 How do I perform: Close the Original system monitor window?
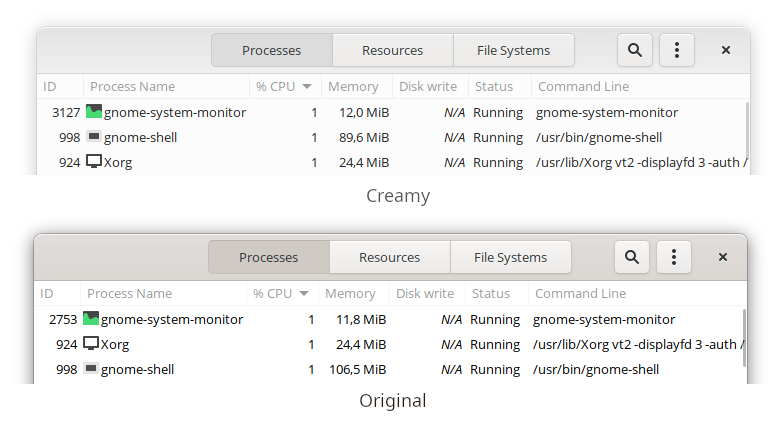coord(723,257)
